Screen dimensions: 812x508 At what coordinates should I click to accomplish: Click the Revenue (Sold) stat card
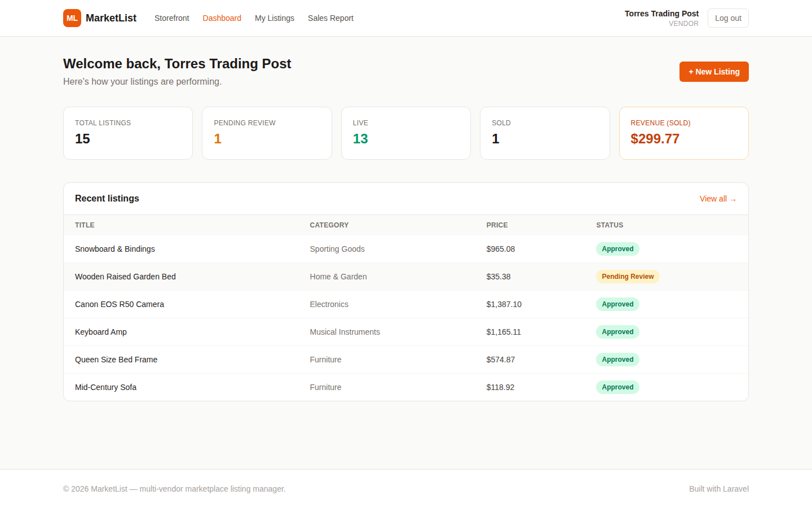point(684,133)
